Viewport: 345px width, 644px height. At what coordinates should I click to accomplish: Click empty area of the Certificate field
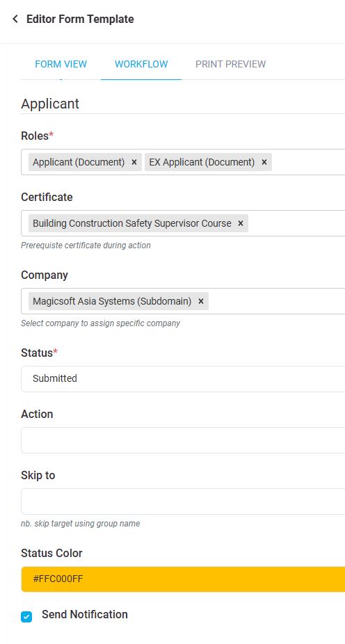[296, 223]
